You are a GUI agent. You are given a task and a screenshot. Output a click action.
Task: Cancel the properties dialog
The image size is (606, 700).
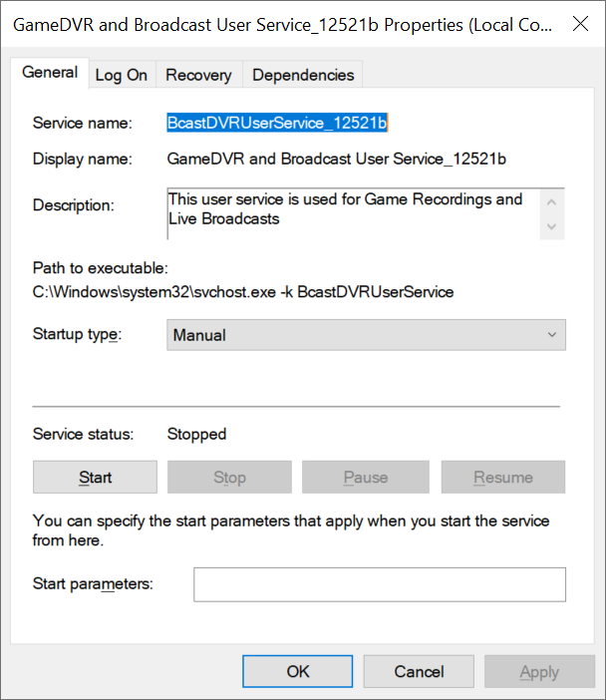419,671
